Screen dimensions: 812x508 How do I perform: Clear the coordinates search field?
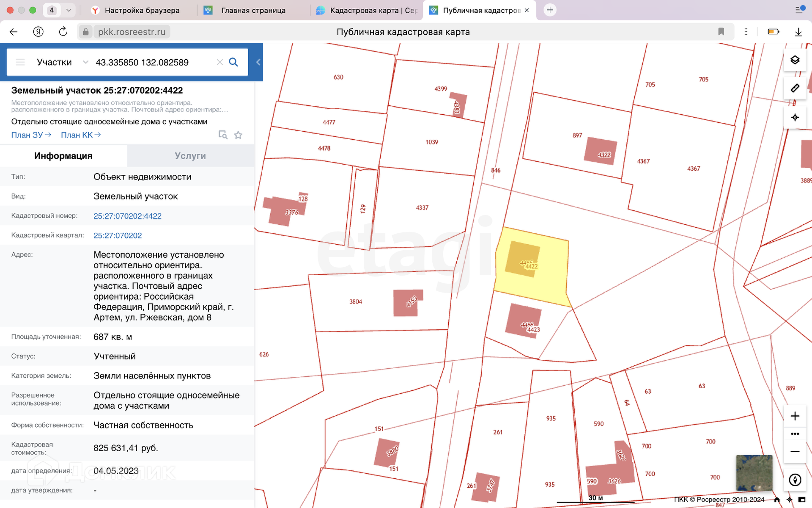tap(219, 62)
